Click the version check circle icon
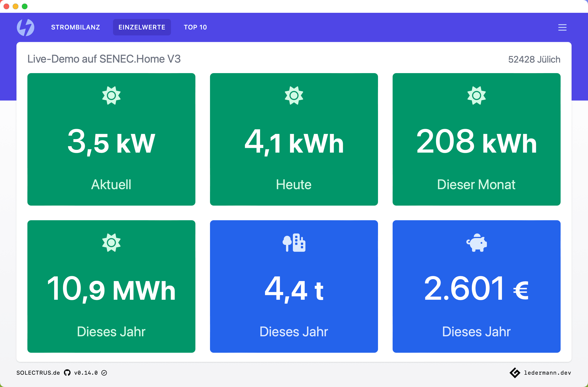 (104, 373)
